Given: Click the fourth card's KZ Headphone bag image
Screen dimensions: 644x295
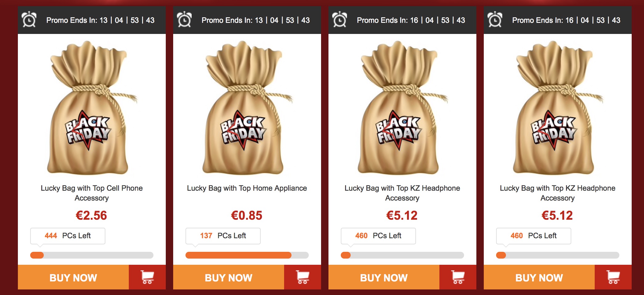Looking at the screenshot, I should (x=558, y=107).
